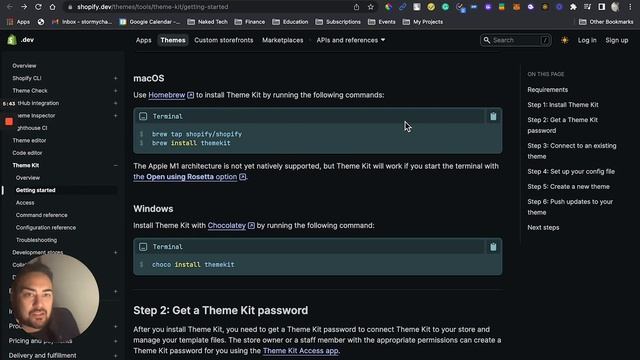
Task: Jump to Step 4: Set up your config file
Action: point(571,171)
